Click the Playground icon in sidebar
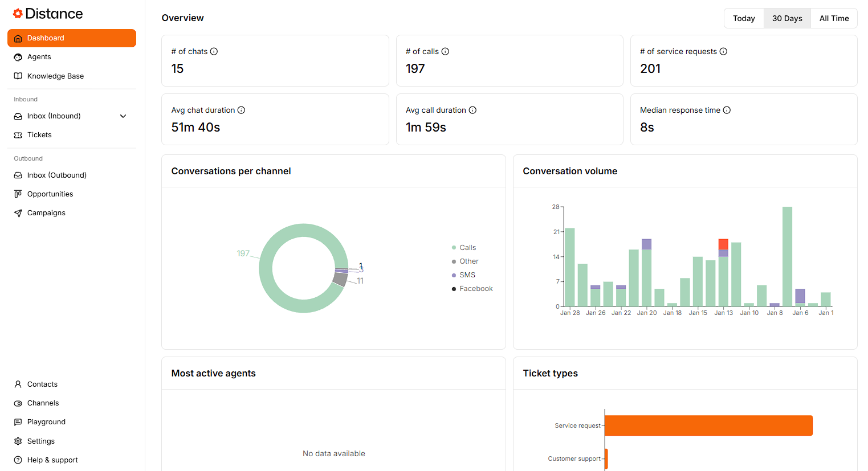Image resolution: width=868 pixels, height=471 pixels. pos(18,422)
